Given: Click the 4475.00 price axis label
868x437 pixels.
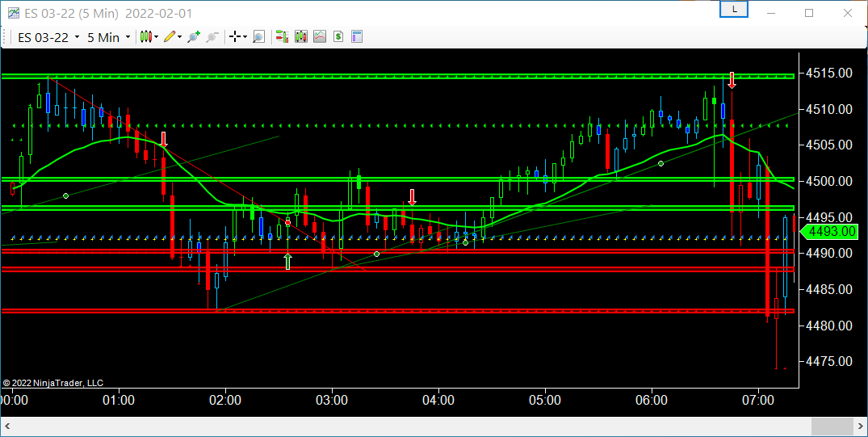Looking at the screenshot, I should 828,362.
